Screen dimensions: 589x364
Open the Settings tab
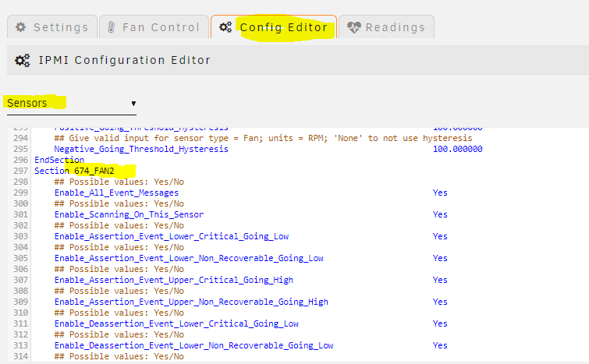pos(52,27)
